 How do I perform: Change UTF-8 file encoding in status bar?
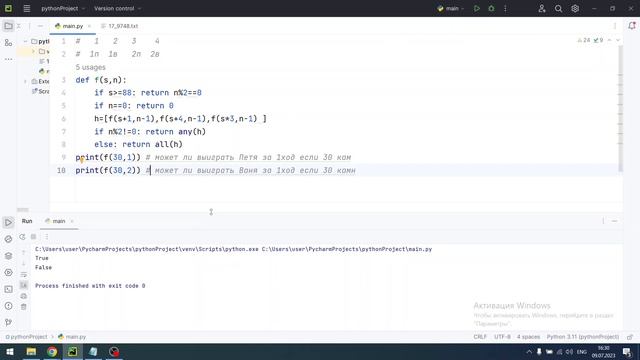click(502, 337)
